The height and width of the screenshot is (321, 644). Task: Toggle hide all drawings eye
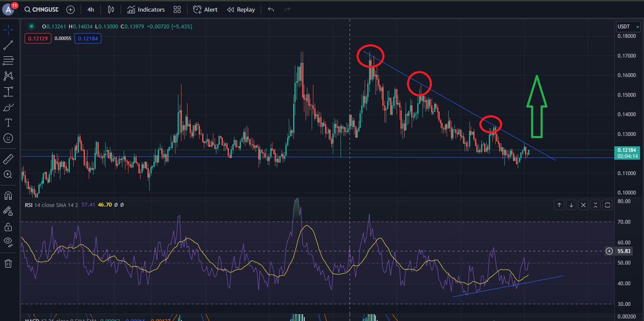[8, 242]
